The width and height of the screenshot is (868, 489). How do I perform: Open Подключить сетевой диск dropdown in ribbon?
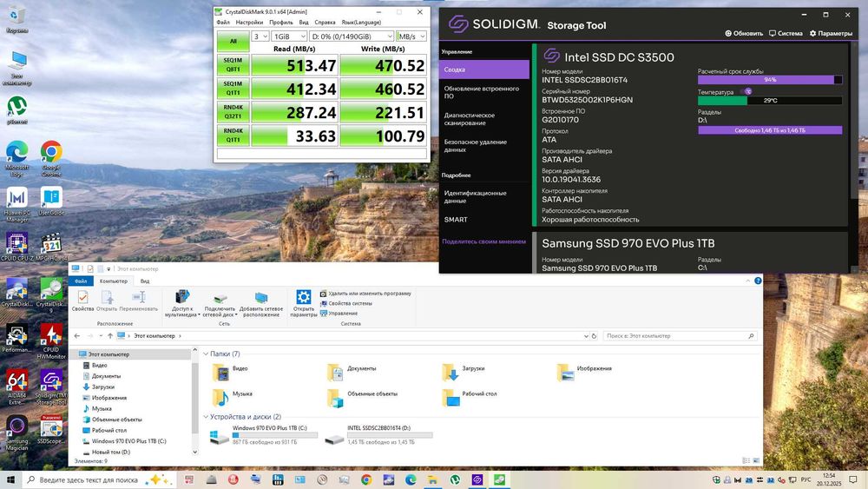click(x=220, y=302)
